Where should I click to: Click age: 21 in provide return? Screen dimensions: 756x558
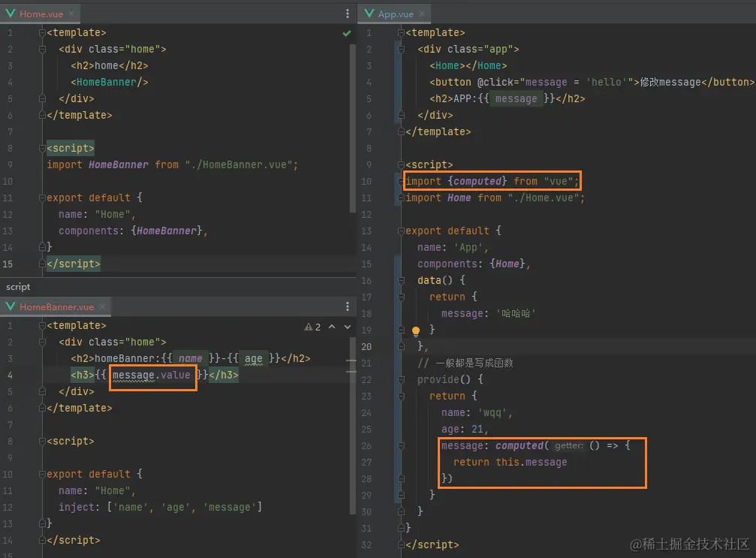tap(465, 430)
